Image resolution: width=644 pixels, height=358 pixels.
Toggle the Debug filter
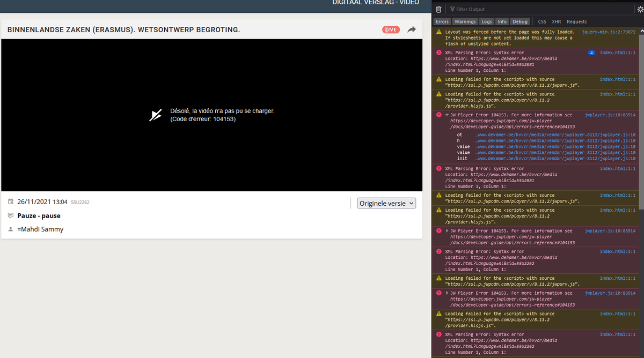tap(519, 21)
